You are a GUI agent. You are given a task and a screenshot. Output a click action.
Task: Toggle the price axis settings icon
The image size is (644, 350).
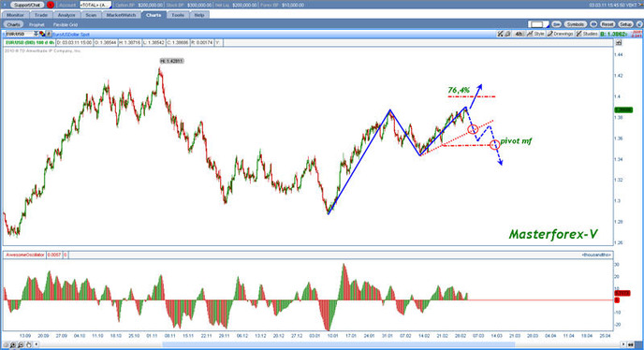point(619,43)
